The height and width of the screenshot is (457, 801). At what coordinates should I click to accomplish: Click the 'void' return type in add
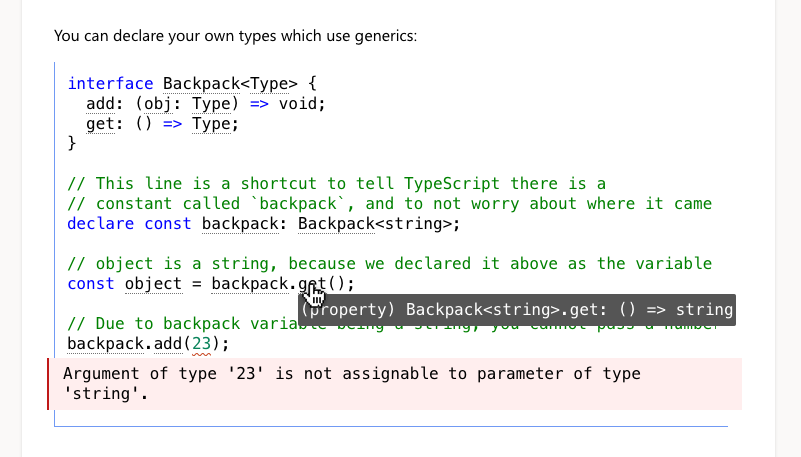tap(297, 104)
